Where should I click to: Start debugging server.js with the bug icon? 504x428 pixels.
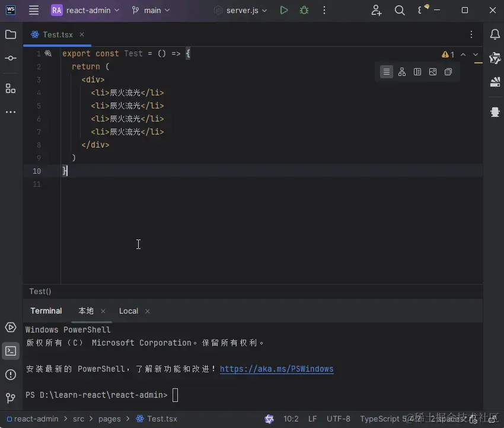pyautogui.click(x=304, y=10)
